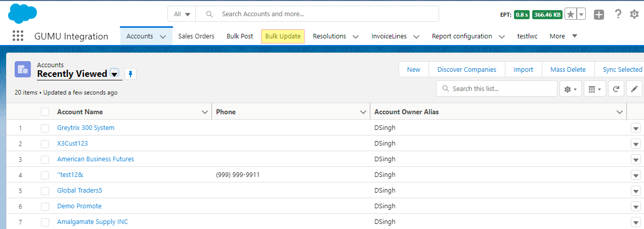Open the InvoiceLines tab
Screen dimensions: 644x229
[x=389, y=36]
